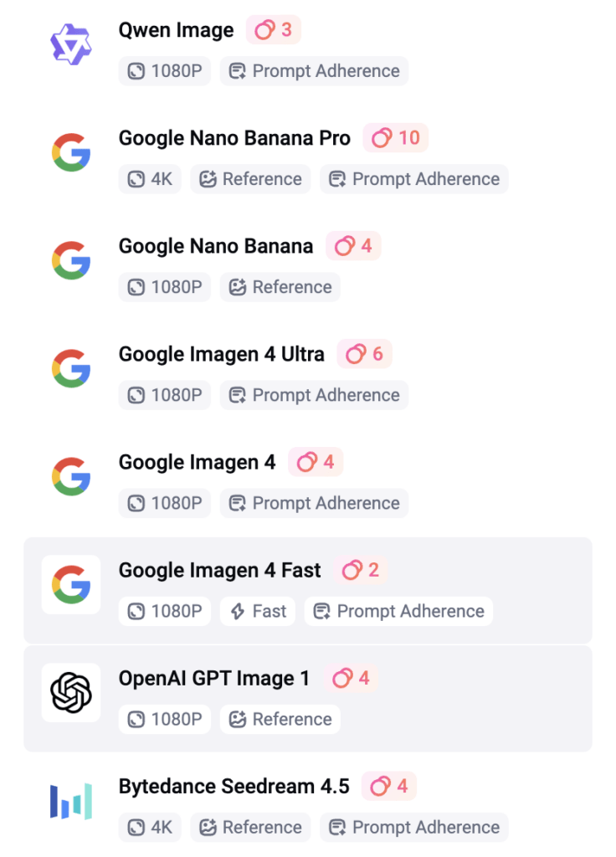Click the Bytedance Seedream bars logo

click(x=71, y=800)
